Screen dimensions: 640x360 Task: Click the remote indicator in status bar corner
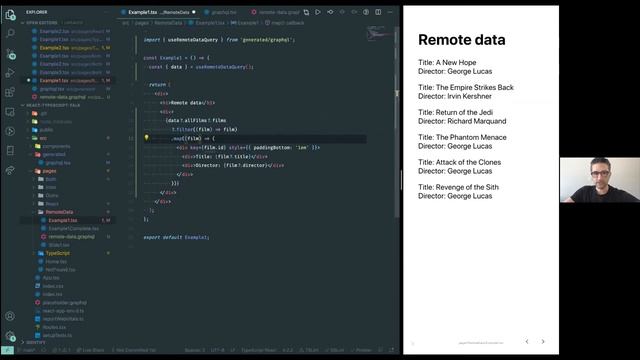tap(7, 350)
